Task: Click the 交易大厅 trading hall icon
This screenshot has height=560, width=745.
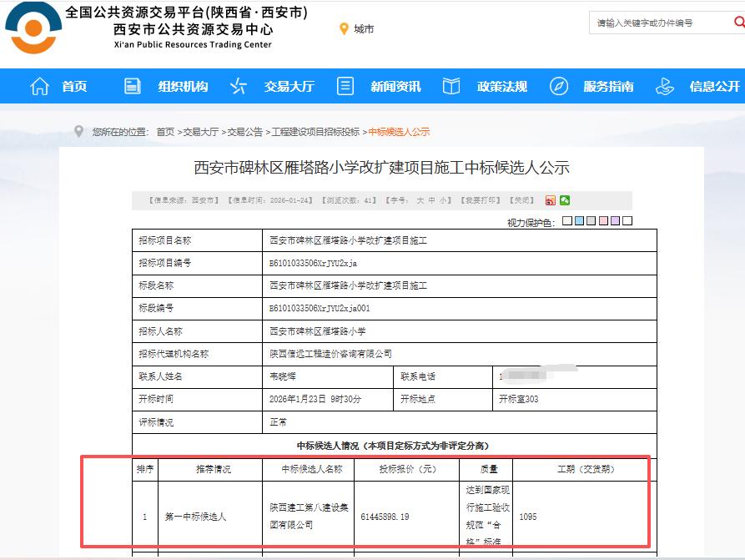Action: 239,86
